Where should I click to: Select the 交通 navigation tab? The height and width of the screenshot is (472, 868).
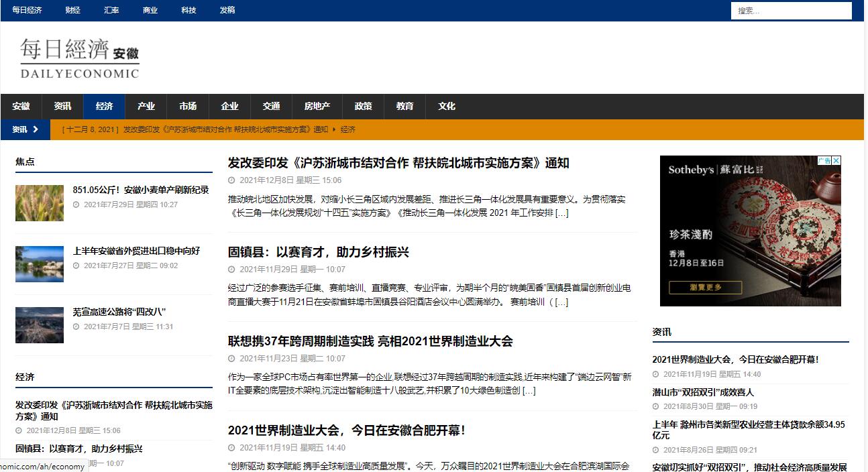pyautogui.click(x=271, y=106)
